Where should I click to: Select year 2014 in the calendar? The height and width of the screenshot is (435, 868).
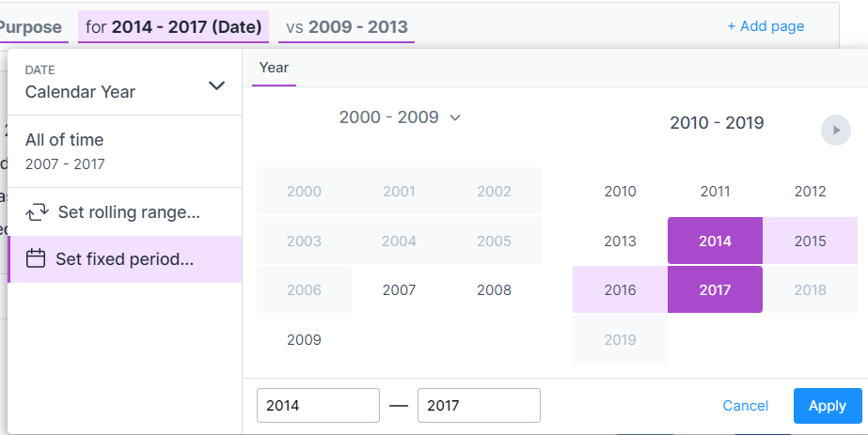pyautogui.click(x=715, y=241)
